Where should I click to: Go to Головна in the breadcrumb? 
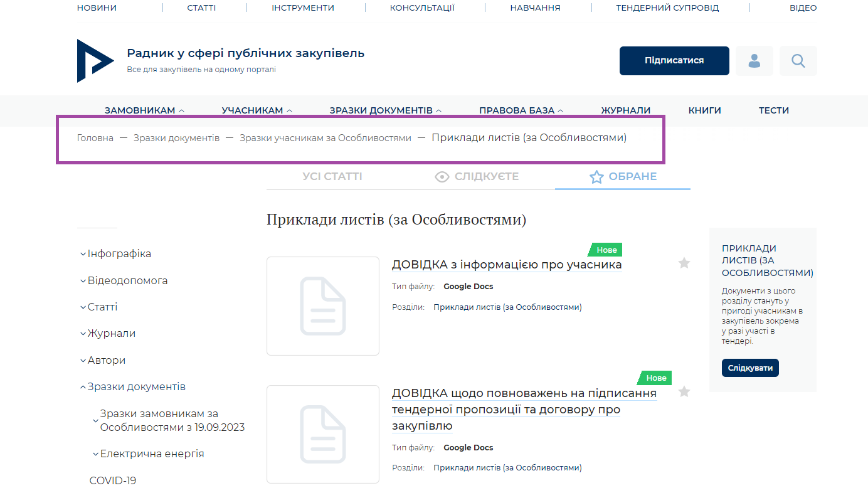click(x=95, y=138)
